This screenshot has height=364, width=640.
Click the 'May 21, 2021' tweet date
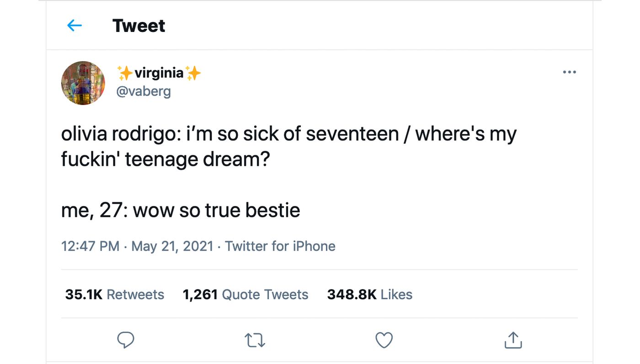pyautogui.click(x=172, y=246)
